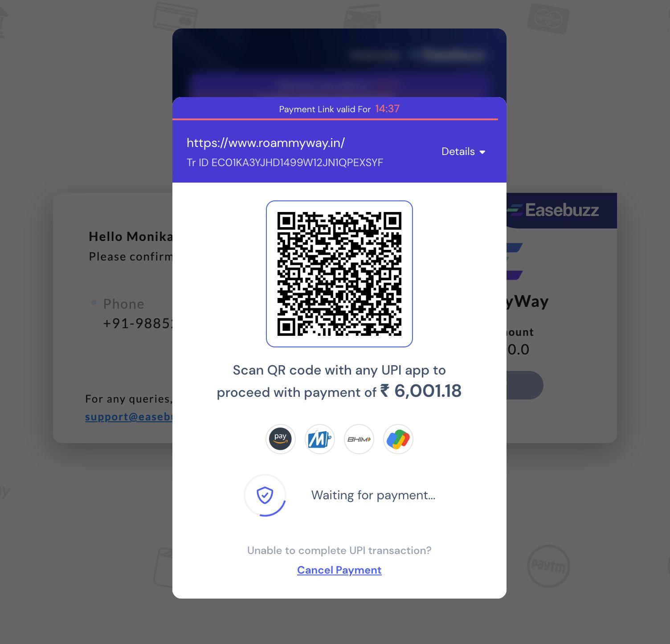Click the shield checkmark security icon

coord(265,495)
